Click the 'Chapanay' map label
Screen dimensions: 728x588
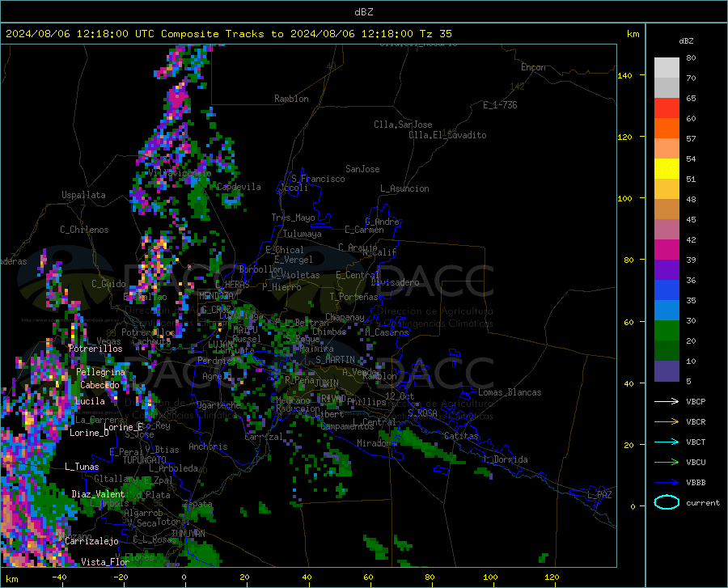345,317
